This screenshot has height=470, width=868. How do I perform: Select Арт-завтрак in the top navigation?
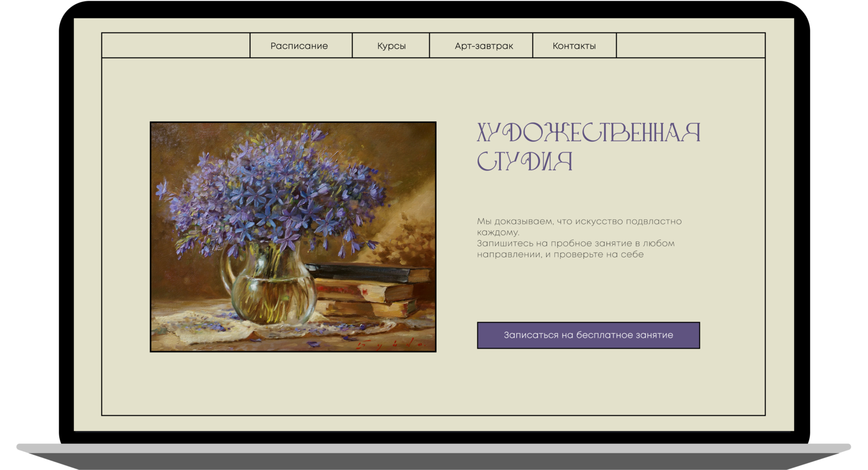[x=484, y=46]
